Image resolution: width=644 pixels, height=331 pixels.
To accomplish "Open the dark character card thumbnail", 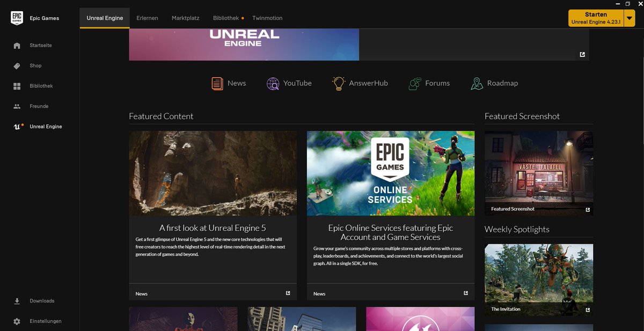I will (183, 319).
